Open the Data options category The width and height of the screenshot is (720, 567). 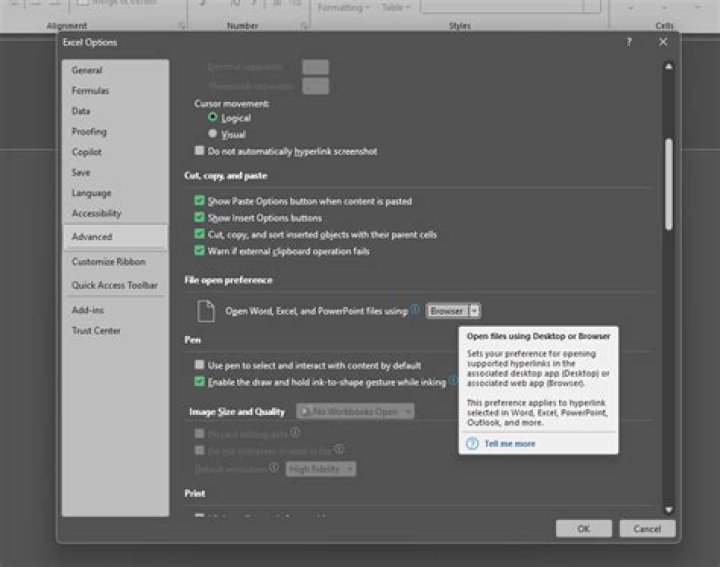tap(115, 111)
